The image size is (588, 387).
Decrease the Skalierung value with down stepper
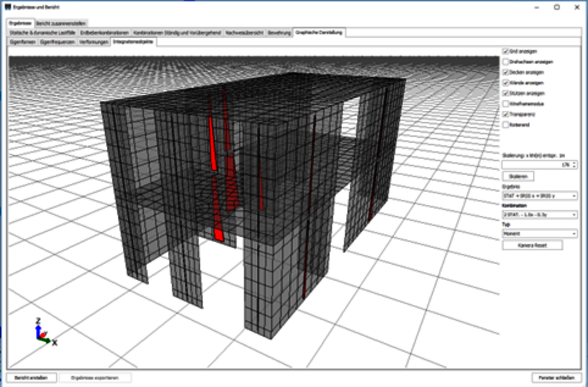(x=575, y=166)
